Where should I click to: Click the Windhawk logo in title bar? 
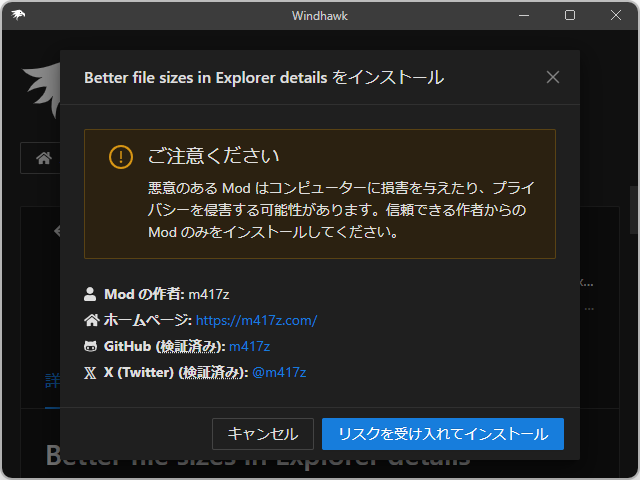coord(18,16)
